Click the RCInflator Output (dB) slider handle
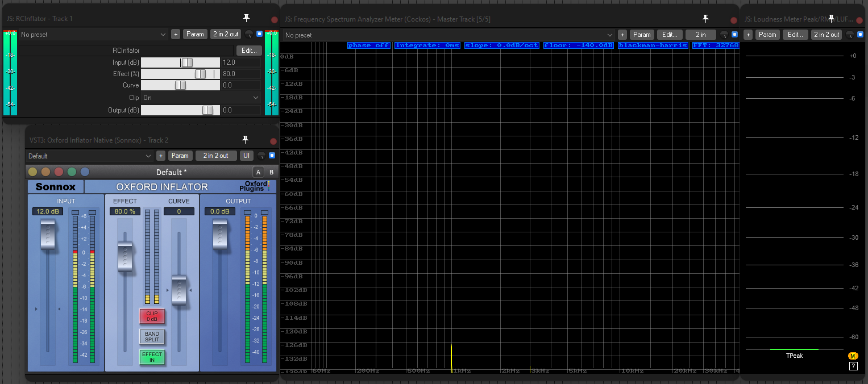This screenshot has width=868, height=384. pos(208,110)
